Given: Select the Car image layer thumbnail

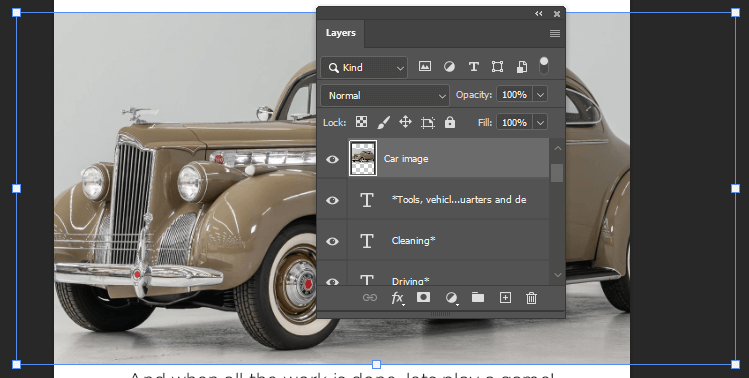Looking at the screenshot, I should [x=363, y=158].
